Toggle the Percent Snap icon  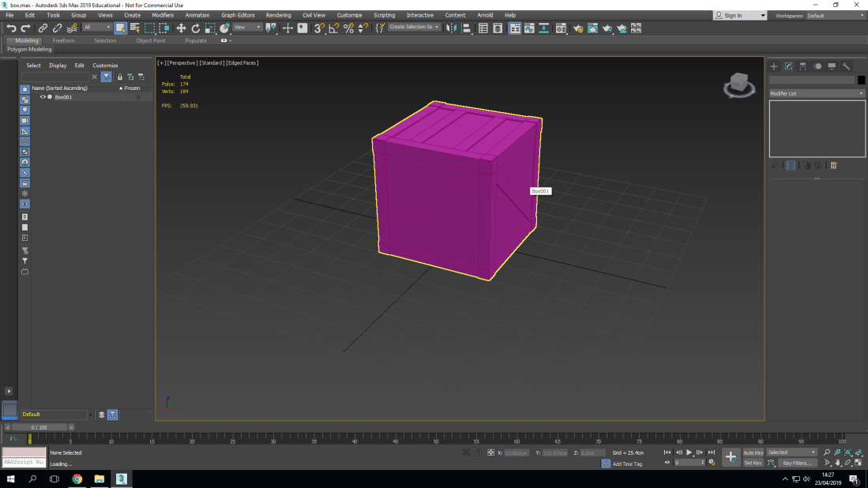point(348,28)
